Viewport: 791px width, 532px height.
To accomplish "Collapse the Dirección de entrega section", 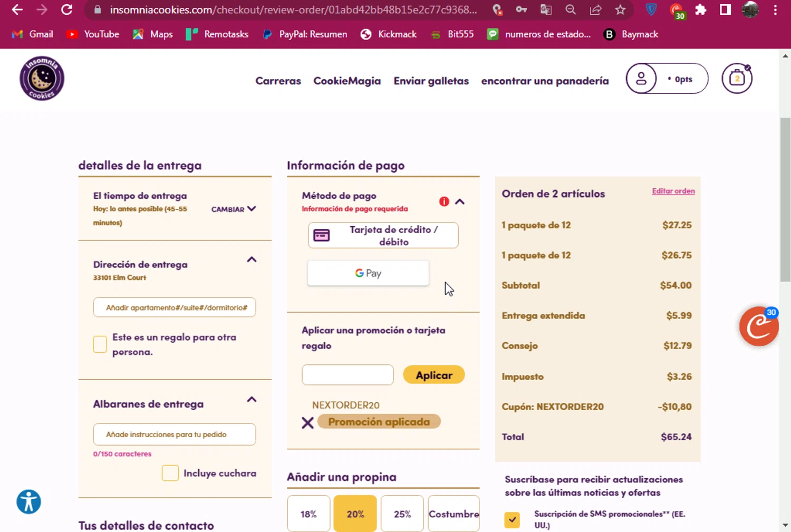I will [252, 259].
